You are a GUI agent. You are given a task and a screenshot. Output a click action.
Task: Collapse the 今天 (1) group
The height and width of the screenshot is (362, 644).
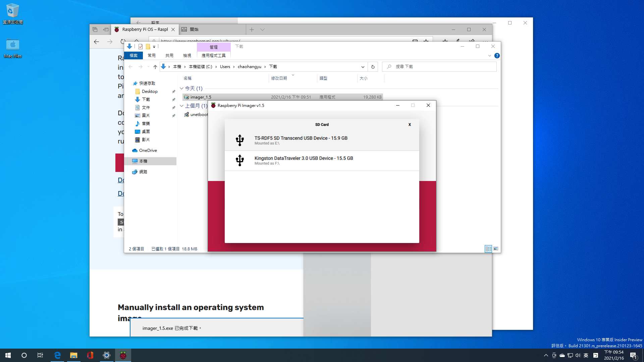181,88
